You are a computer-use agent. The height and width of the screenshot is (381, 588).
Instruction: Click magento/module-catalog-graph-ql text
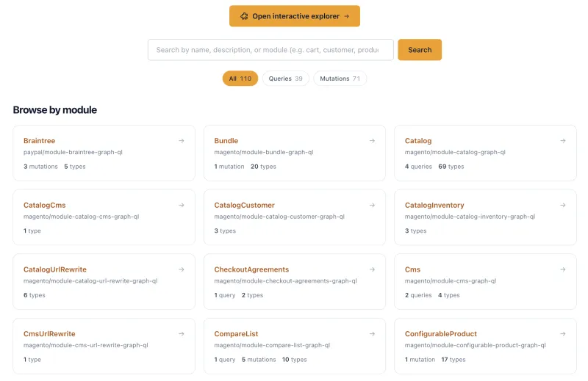click(x=455, y=152)
